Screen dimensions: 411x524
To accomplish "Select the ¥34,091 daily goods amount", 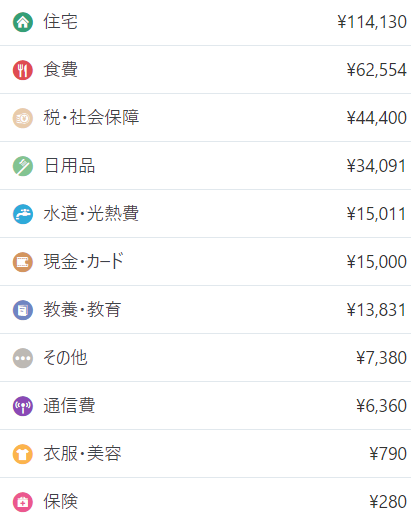I will (377, 166).
